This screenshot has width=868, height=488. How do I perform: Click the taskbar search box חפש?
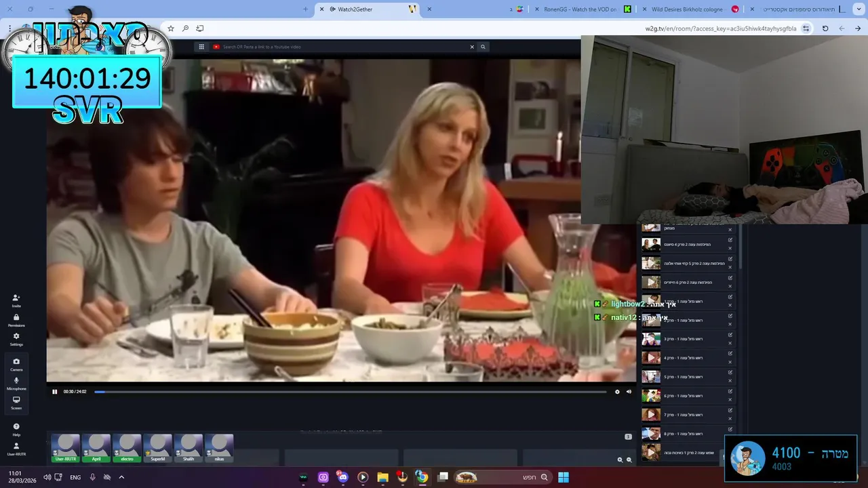(502, 477)
